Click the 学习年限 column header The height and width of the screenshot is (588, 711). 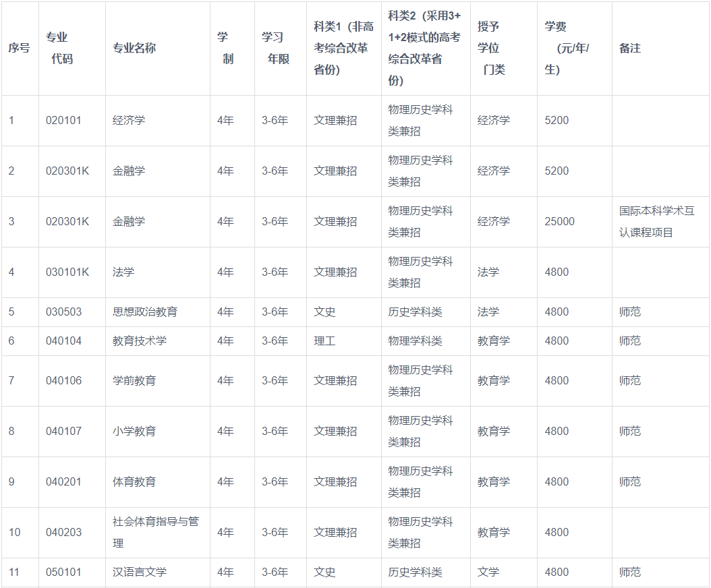click(x=276, y=48)
